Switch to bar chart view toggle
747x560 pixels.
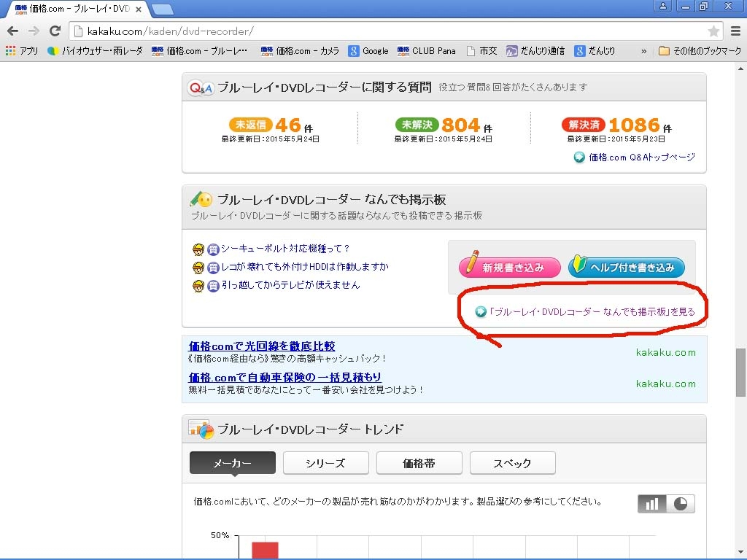[x=651, y=504]
